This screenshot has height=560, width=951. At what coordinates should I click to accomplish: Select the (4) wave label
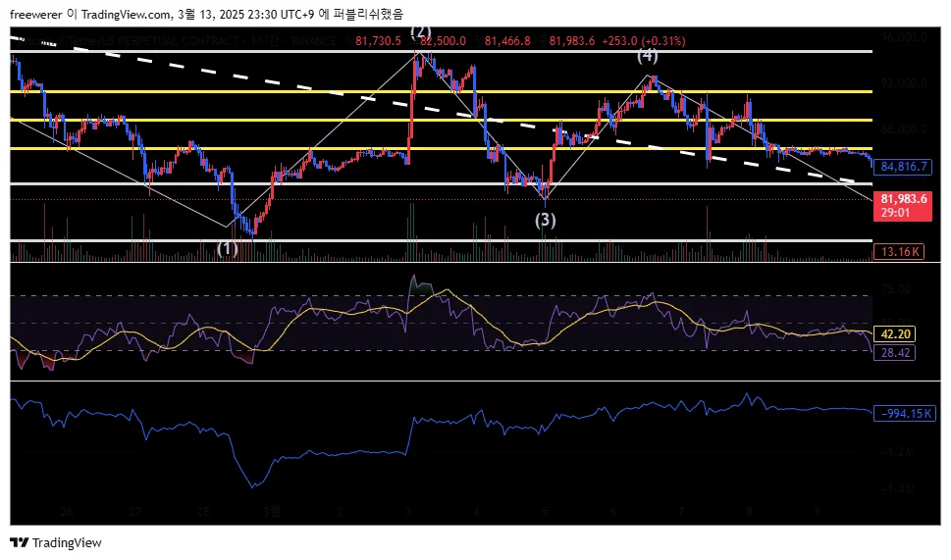pos(647,55)
